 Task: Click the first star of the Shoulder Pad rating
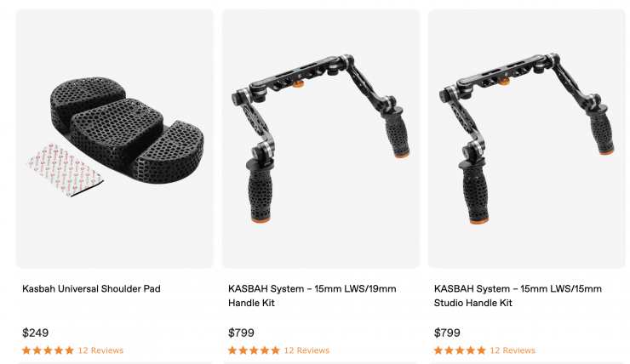[26, 350]
